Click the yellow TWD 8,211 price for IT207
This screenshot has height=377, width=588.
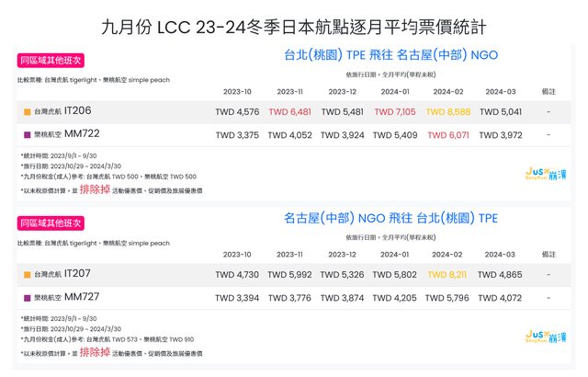click(x=447, y=275)
